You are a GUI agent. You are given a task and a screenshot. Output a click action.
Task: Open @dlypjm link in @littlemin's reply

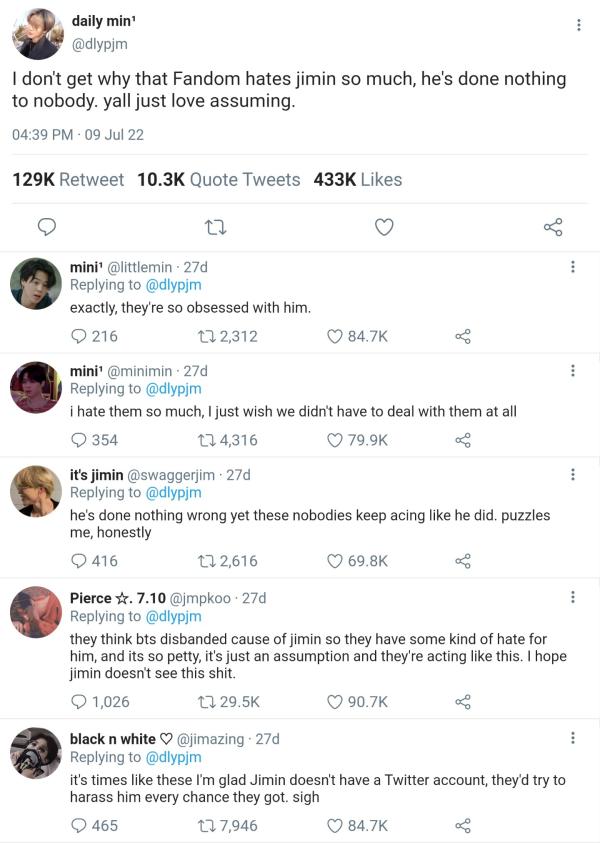click(174, 285)
